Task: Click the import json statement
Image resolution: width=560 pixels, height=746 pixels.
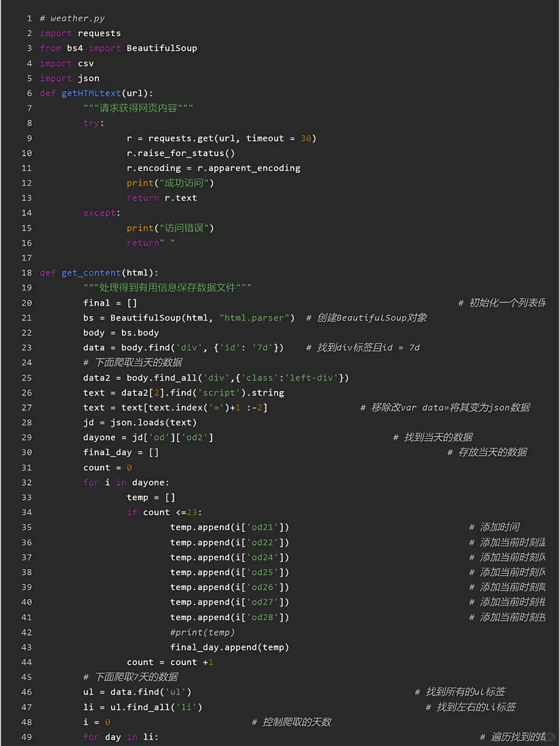Action: coord(70,78)
